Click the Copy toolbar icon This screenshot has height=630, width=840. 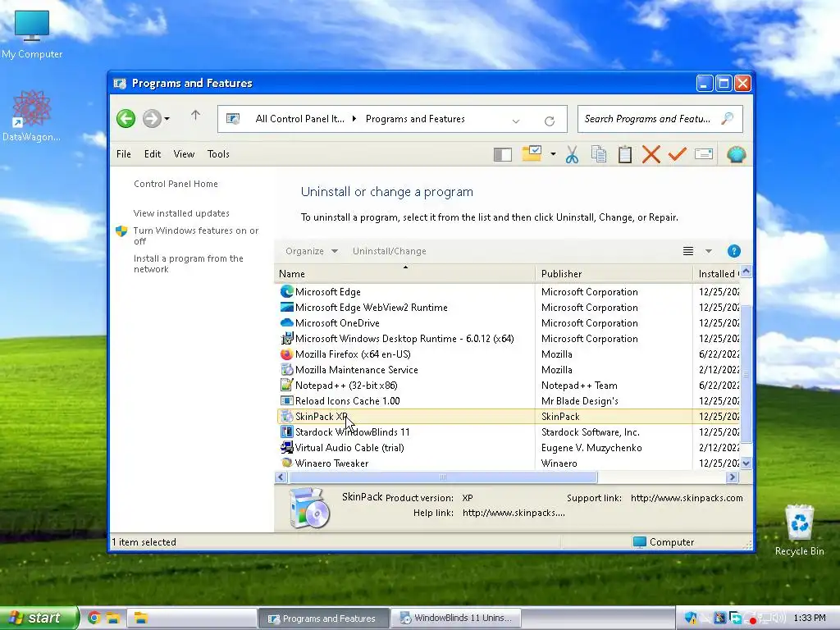tap(598, 154)
